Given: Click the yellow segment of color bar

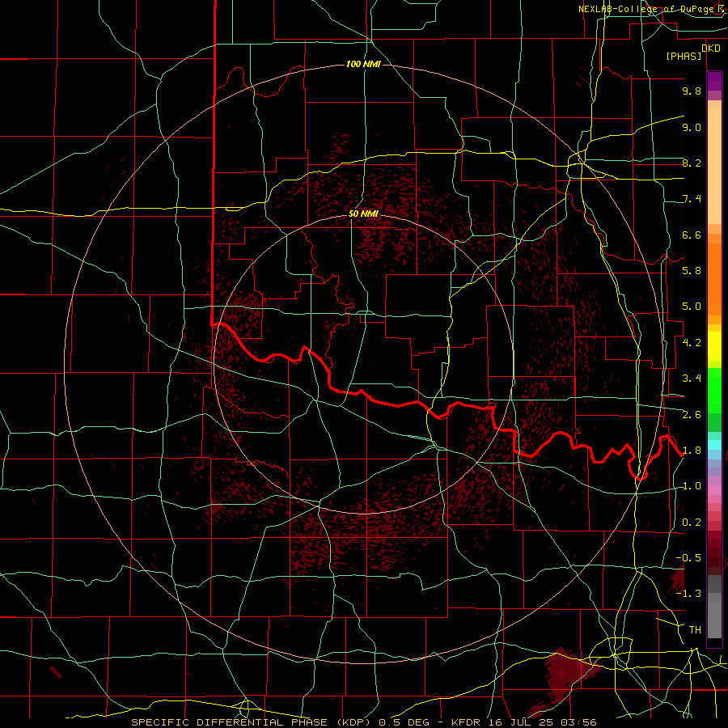Looking at the screenshot, I should [714, 346].
